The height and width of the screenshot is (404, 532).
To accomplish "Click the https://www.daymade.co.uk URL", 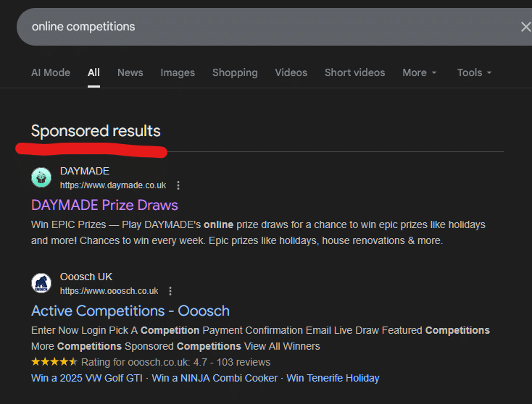I will tap(113, 185).
